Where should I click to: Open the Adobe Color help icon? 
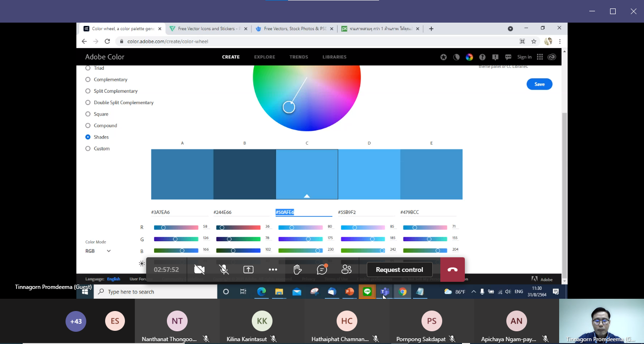[x=482, y=57]
